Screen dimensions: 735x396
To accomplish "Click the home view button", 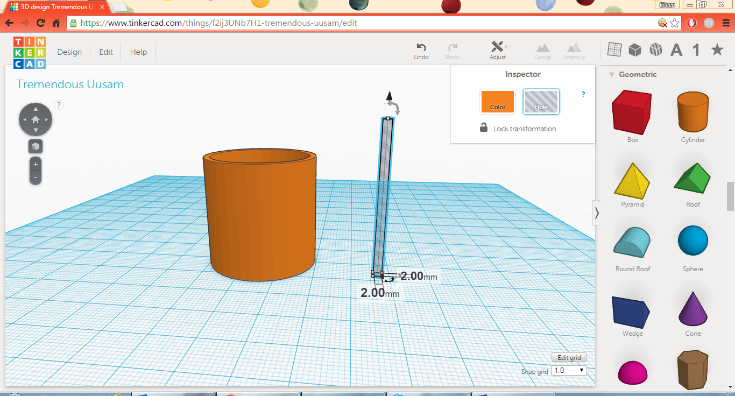I will [35, 120].
